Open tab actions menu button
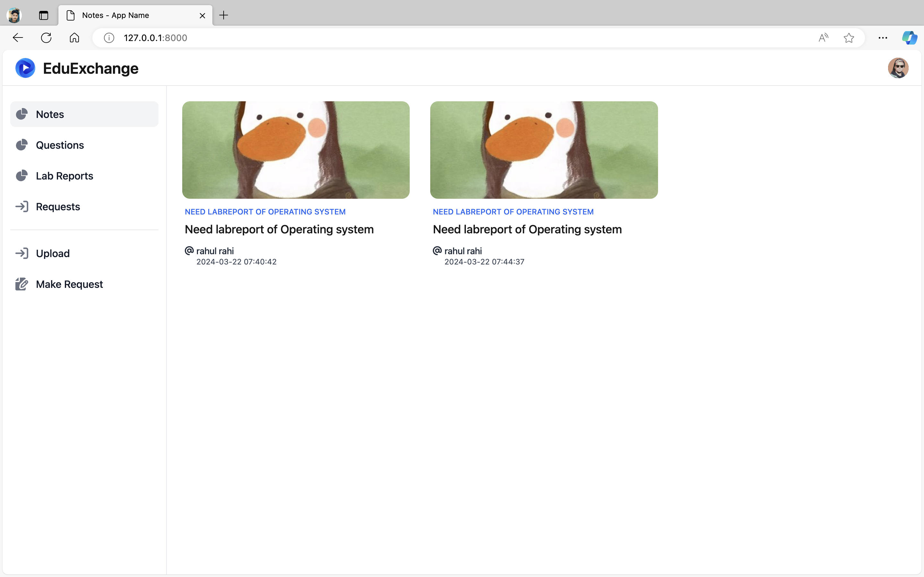This screenshot has width=924, height=577. 44,15
